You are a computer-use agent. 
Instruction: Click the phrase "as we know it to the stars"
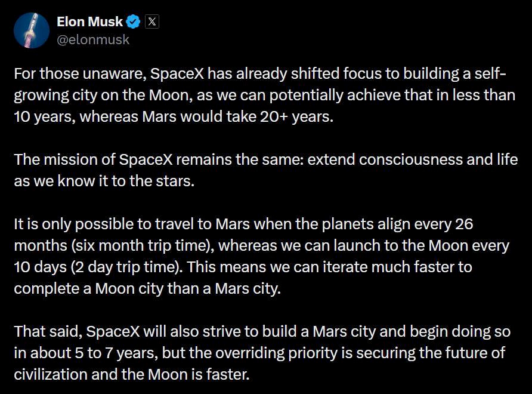(x=104, y=181)
